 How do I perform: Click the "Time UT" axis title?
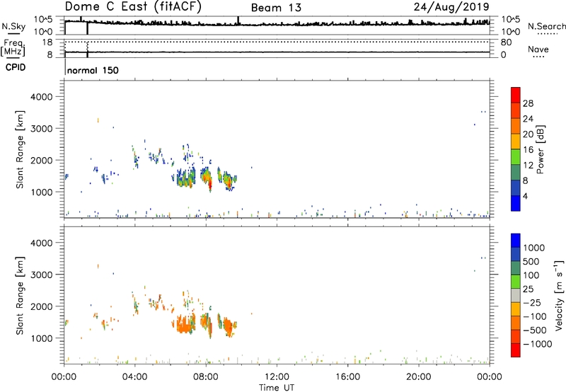coord(277,388)
